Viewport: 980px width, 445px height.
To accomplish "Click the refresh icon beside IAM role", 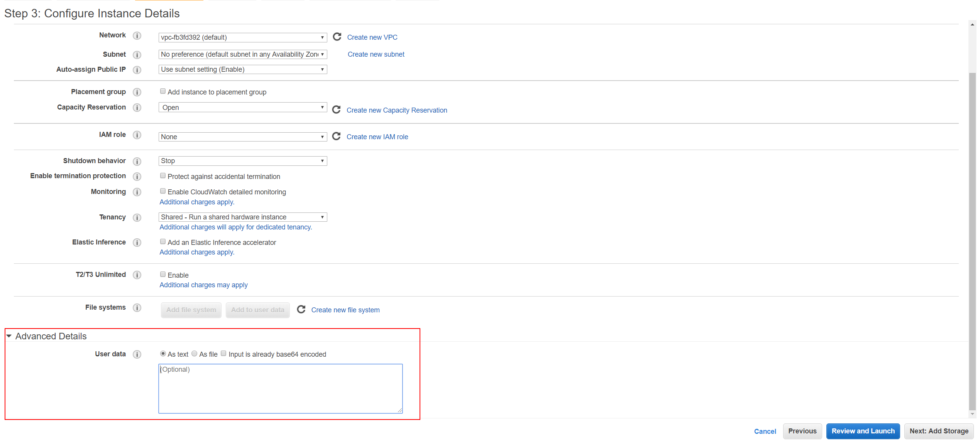I will point(336,136).
